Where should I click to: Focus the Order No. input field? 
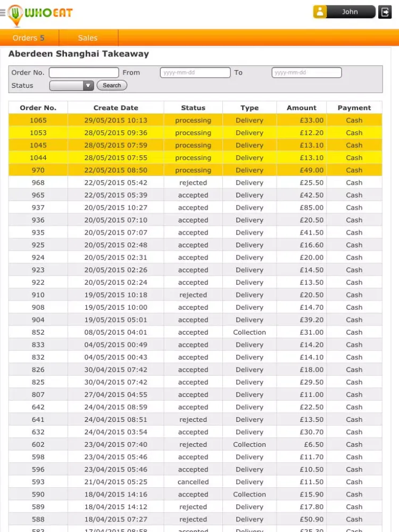coord(84,72)
